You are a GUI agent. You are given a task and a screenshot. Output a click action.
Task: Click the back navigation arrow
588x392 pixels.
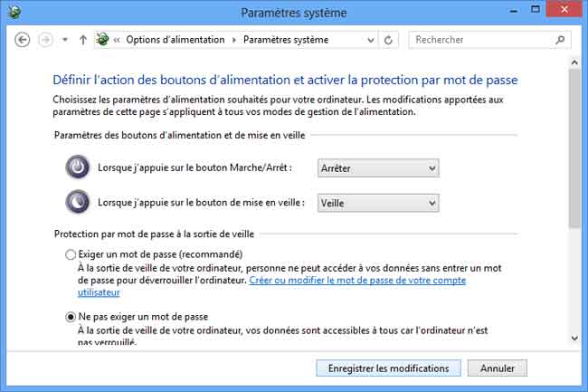(x=24, y=40)
